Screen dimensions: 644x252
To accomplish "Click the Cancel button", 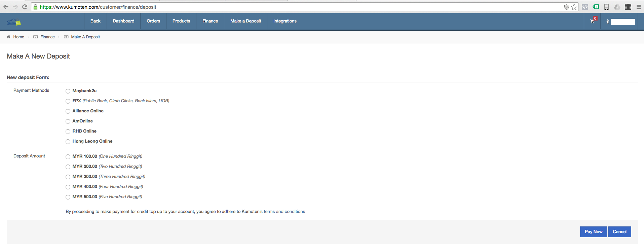I will (x=619, y=232).
